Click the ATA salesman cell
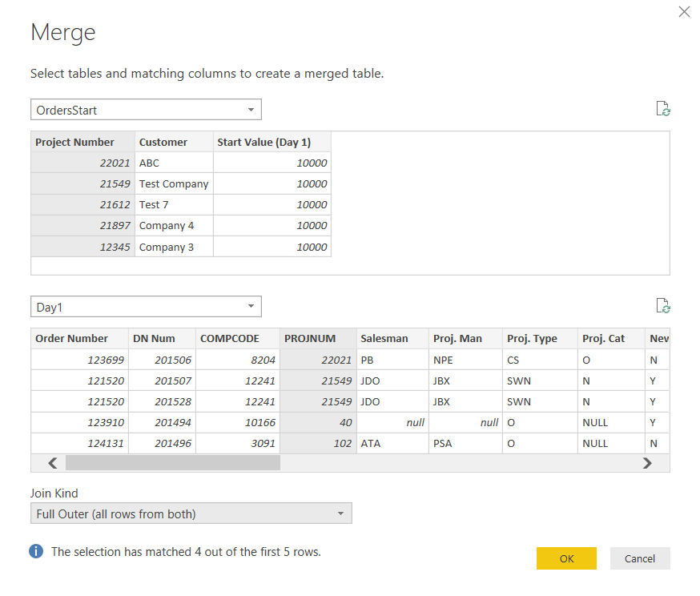Viewport: 700px width, 596px height. tap(393, 443)
